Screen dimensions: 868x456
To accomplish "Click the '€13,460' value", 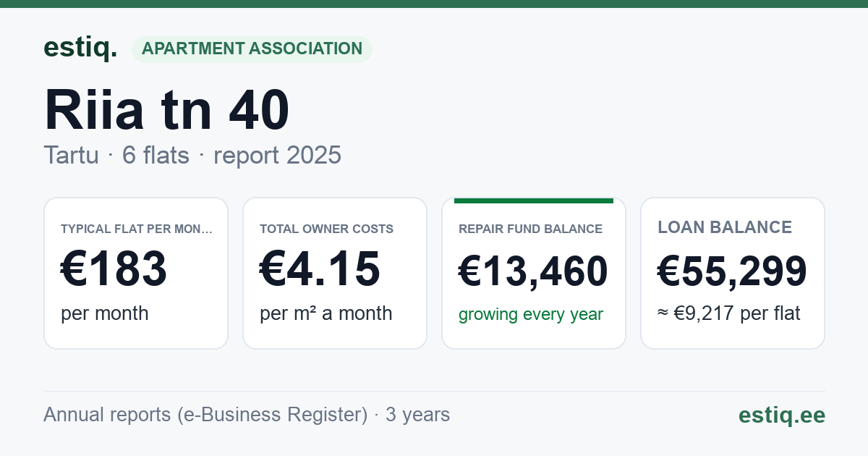I will pyautogui.click(x=533, y=272).
